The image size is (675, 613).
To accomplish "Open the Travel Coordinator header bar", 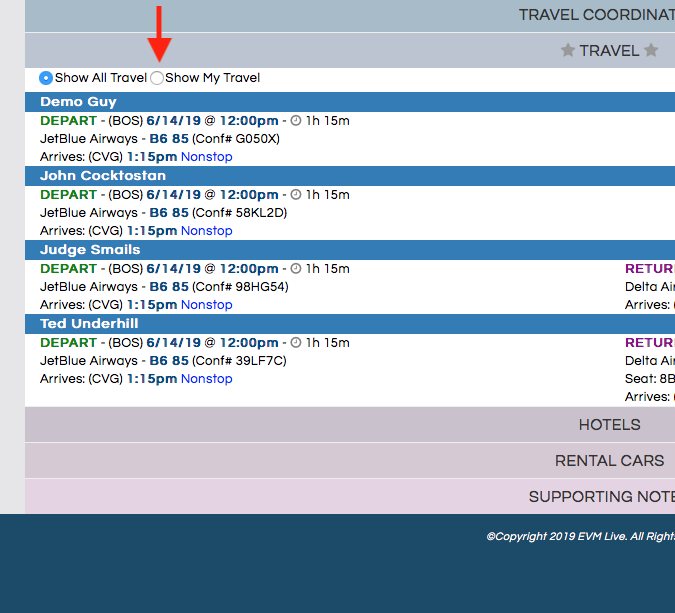I will coord(596,15).
